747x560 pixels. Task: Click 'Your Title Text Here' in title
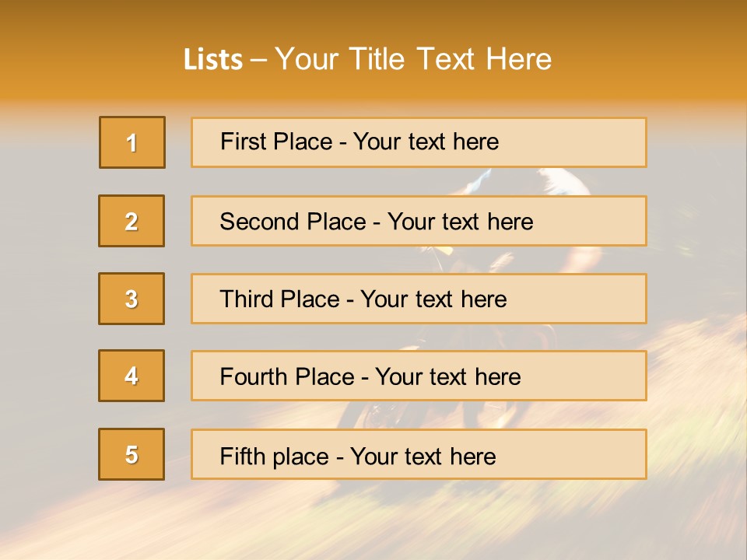pyautogui.click(x=413, y=60)
